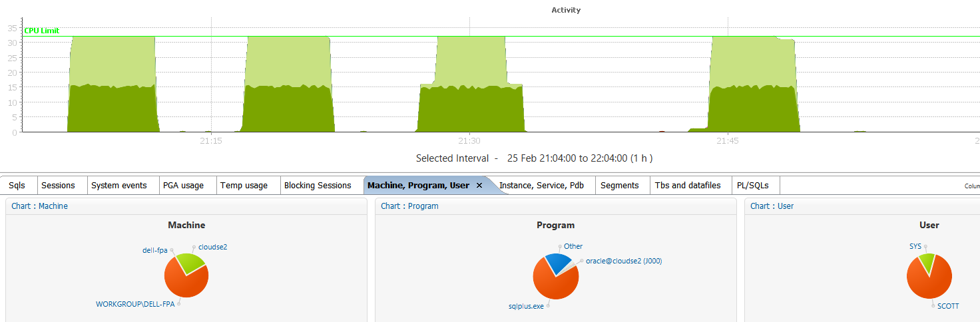Click the orange SCOTT slice in User pie

929,279
